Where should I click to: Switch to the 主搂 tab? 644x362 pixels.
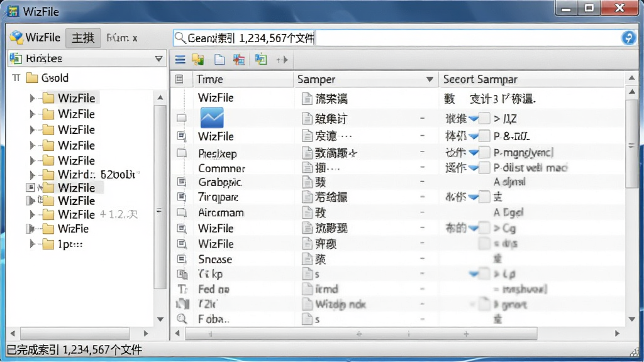point(83,38)
